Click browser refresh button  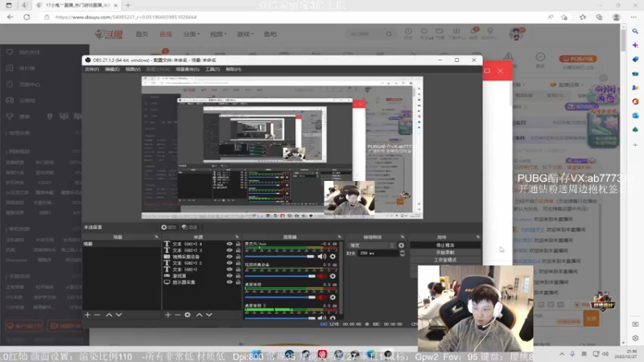click(27, 17)
